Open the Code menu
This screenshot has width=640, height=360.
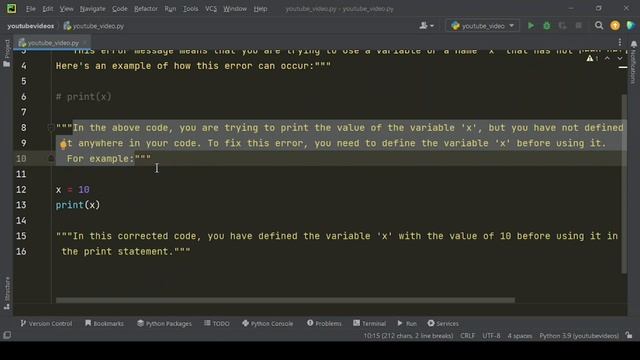[120, 9]
